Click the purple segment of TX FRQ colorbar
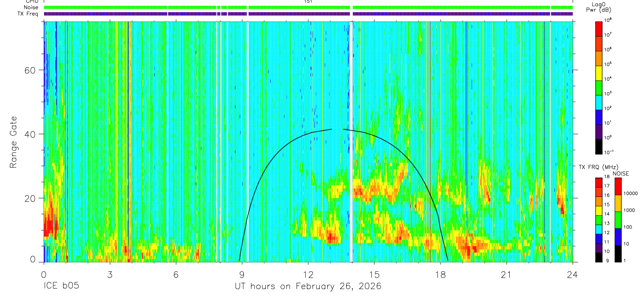The width and height of the screenshot is (644, 297). click(599, 248)
